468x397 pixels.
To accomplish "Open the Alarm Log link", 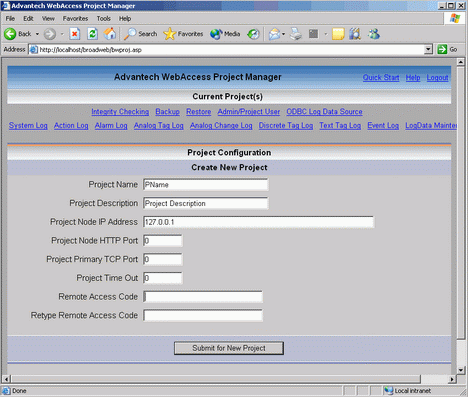I will tap(111, 126).
